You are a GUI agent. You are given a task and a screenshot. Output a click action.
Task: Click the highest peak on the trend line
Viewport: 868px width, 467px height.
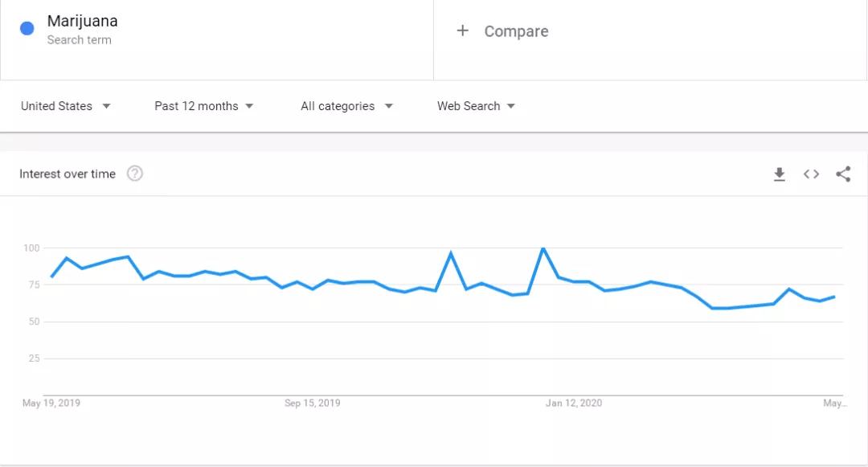(x=543, y=248)
